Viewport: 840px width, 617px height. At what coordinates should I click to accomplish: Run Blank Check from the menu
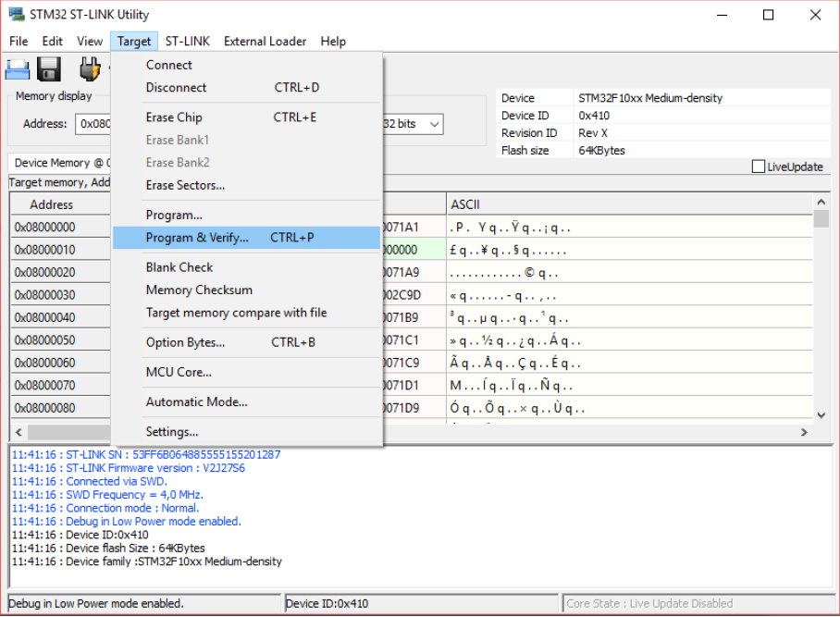click(x=246, y=267)
